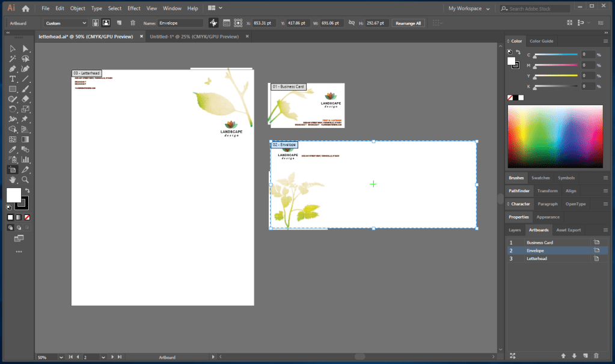Click the Cyan color slider
Screen dimensions: 615x364
(555, 55)
